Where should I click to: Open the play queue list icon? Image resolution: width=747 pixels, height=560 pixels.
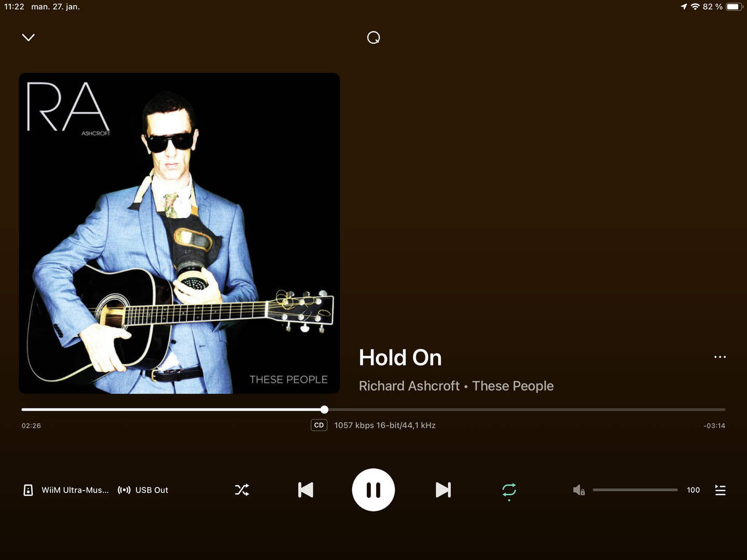[720, 490]
